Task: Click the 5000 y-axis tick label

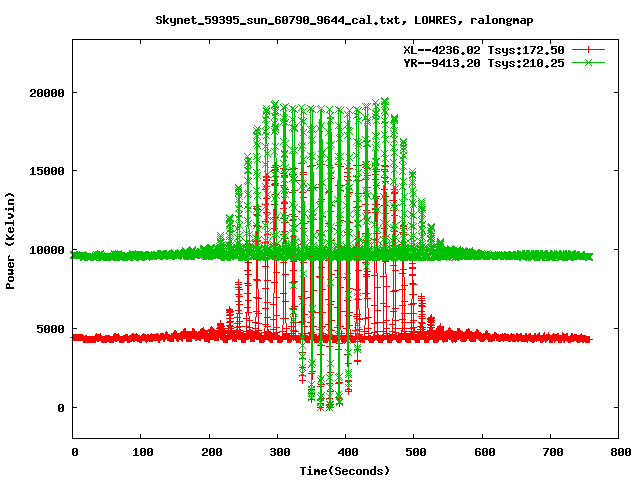Action: 51,329
